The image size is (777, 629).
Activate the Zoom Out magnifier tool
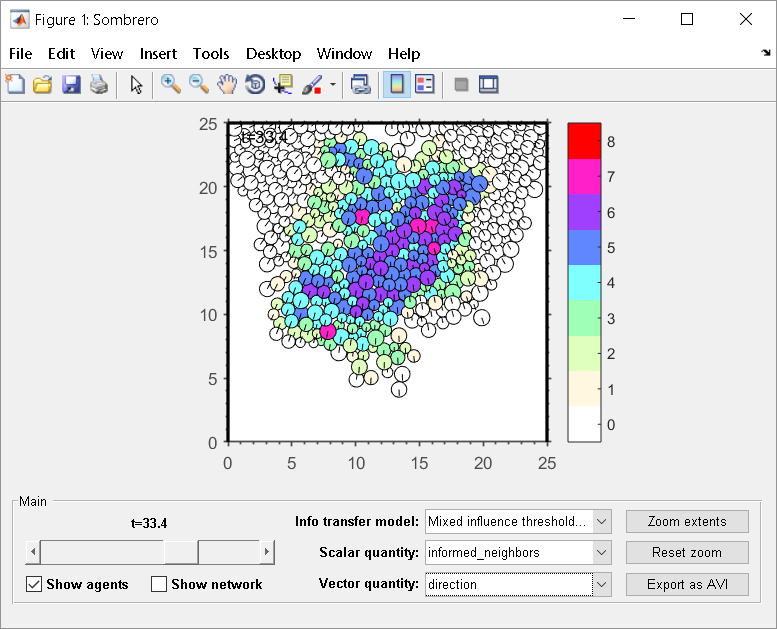[199, 84]
